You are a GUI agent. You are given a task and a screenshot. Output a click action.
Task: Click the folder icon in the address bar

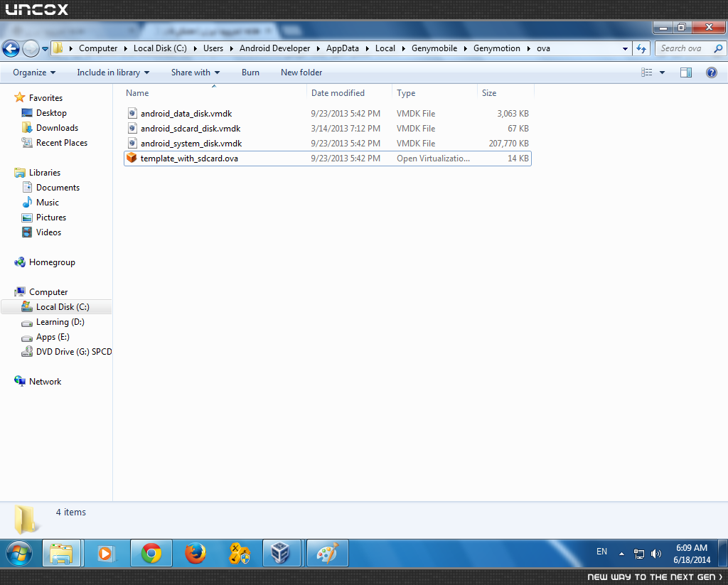coord(58,48)
